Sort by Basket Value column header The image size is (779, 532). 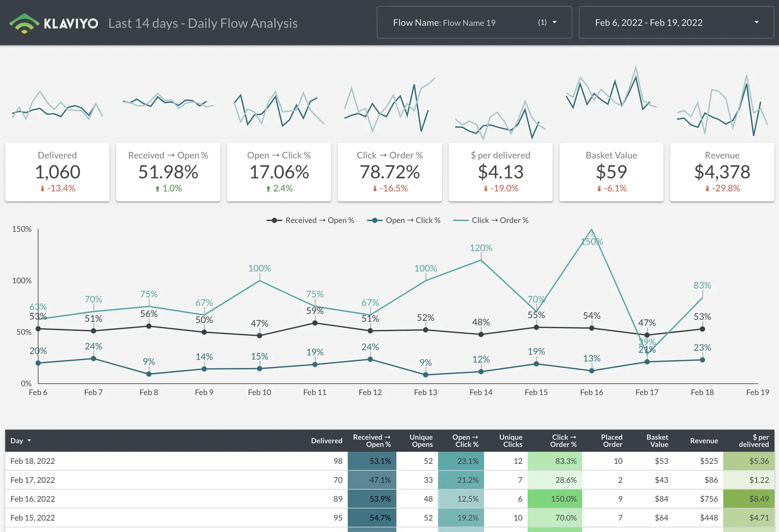[x=657, y=440]
